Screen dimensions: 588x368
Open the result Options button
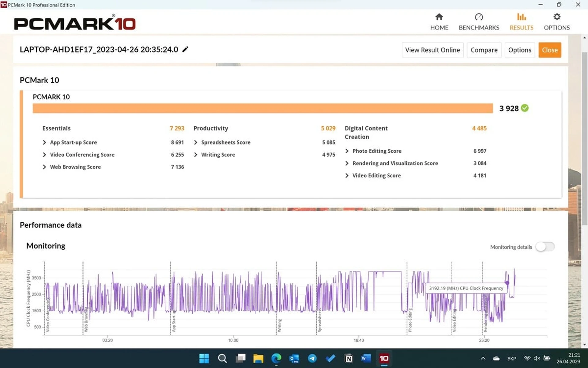pos(520,50)
